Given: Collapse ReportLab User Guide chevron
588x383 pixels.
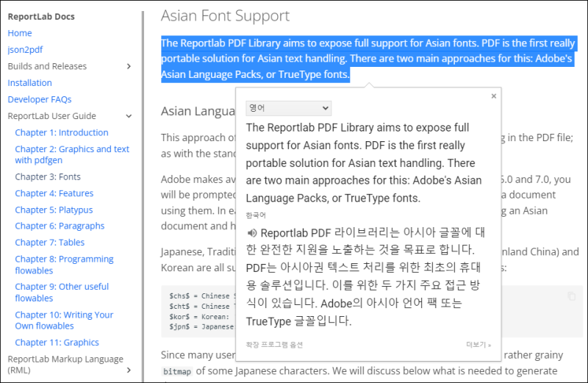Looking at the screenshot, I should (x=129, y=116).
